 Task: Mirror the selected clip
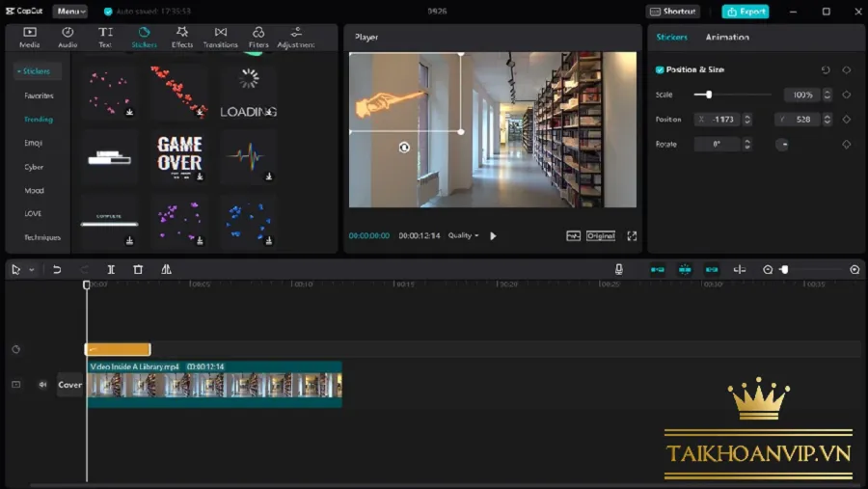point(166,270)
